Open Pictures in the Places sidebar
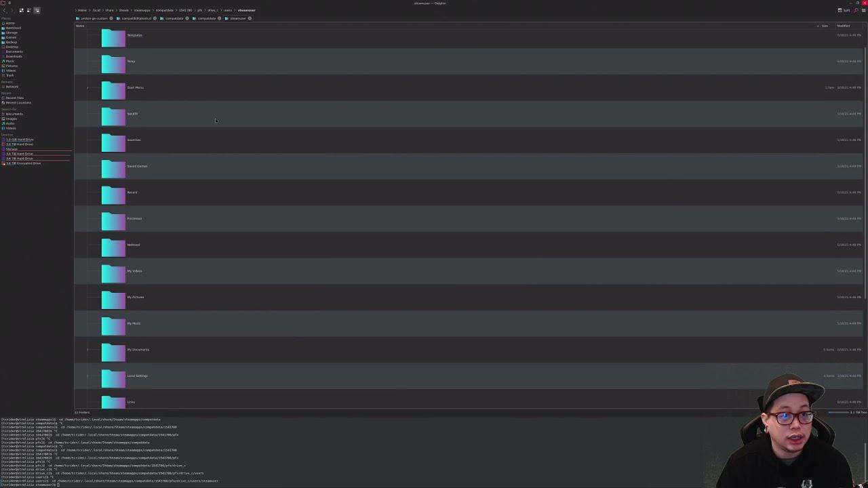 click(x=11, y=66)
